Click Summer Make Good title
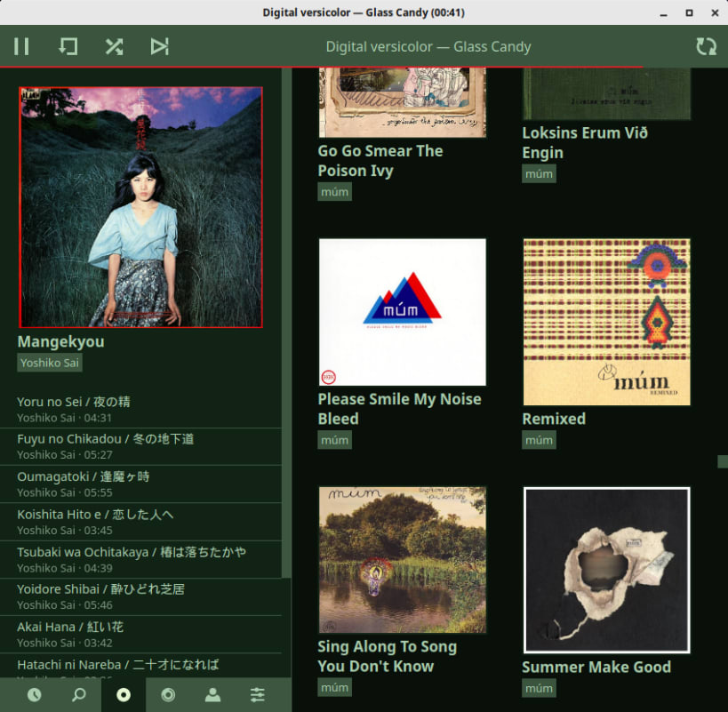This screenshot has height=712, width=728. [x=596, y=667]
